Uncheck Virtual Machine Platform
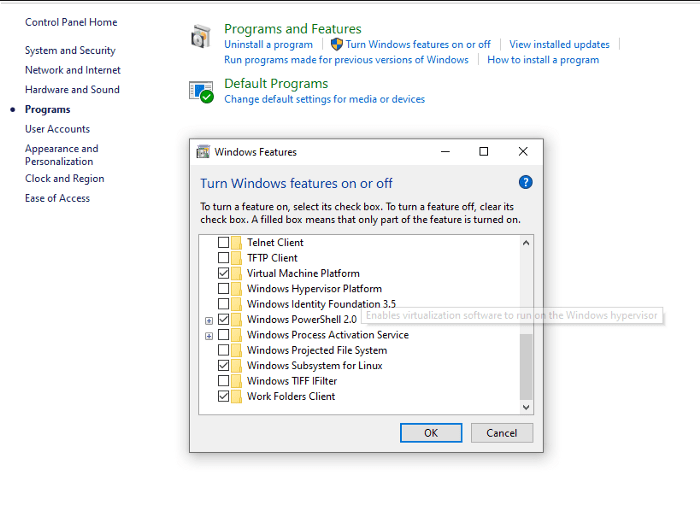The width and height of the screenshot is (700, 522). [224, 273]
